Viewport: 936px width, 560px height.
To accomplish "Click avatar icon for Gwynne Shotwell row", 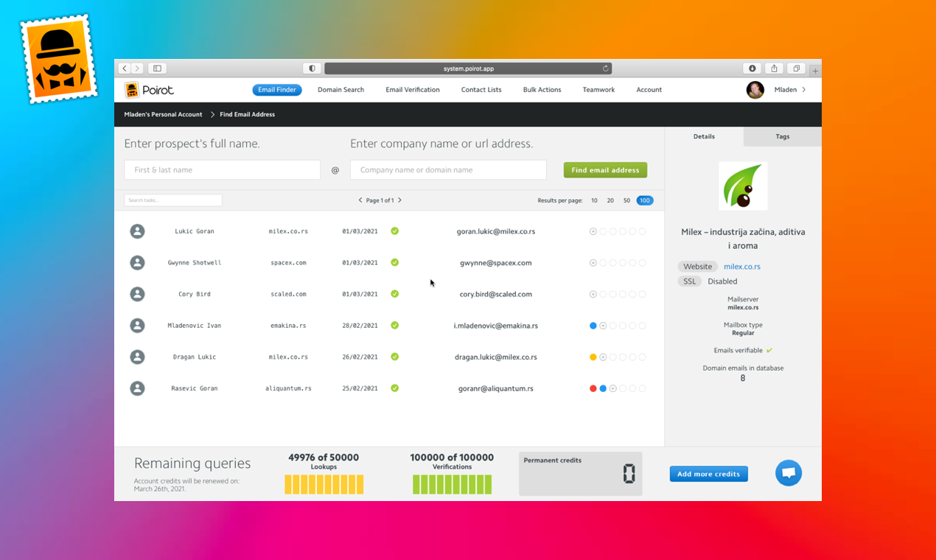I will [x=137, y=263].
